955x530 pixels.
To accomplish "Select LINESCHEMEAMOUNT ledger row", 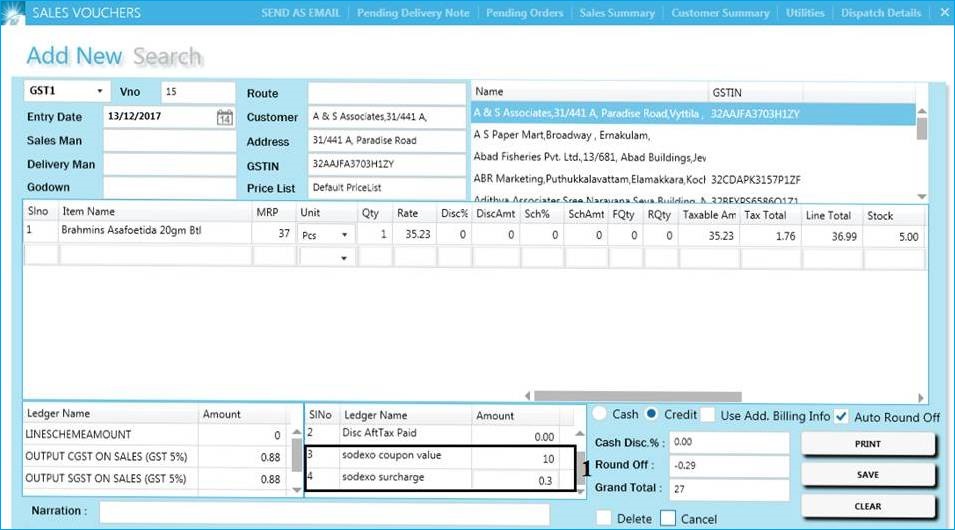I will click(x=157, y=435).
